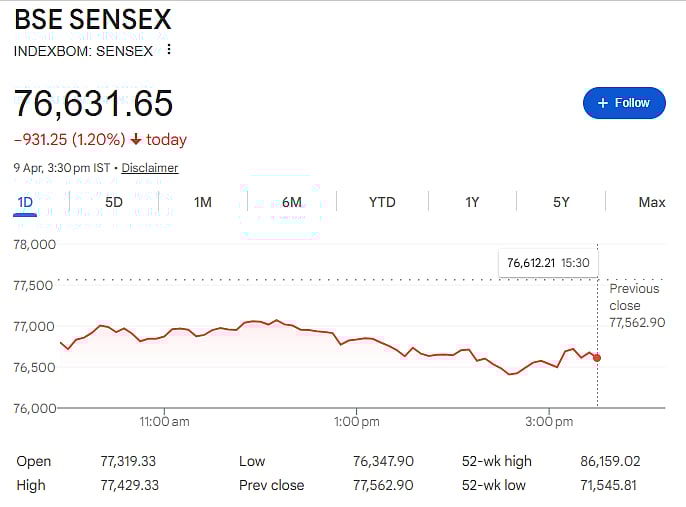Switch to the 5D chart tab
686x507 pixels.
click(x=114, y=202)
